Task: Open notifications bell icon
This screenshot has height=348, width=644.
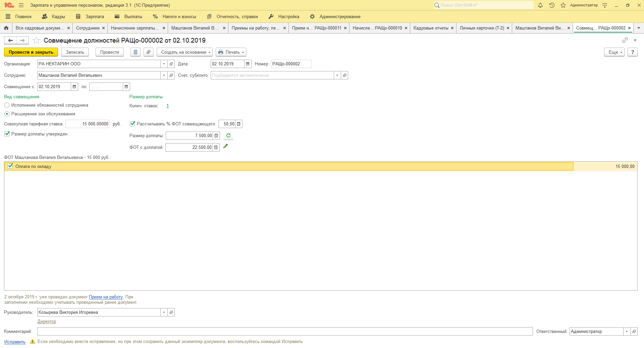Action: 540,5
